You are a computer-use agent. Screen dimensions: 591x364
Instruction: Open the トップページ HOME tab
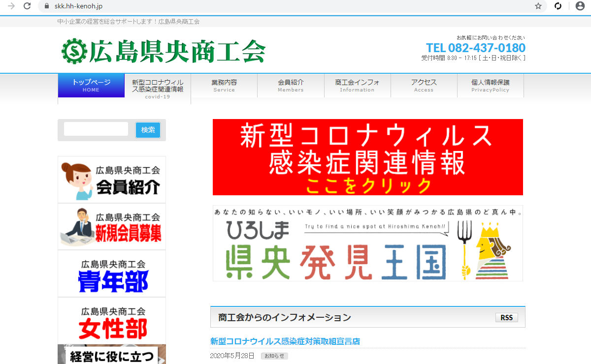coord(91,86)
